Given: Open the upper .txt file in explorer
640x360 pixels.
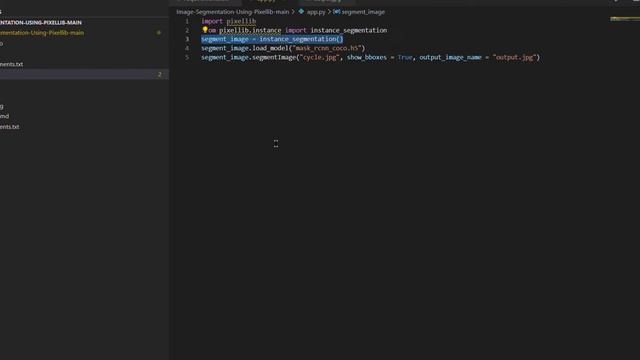Looking at the screenshot, I should coord(11,64).
